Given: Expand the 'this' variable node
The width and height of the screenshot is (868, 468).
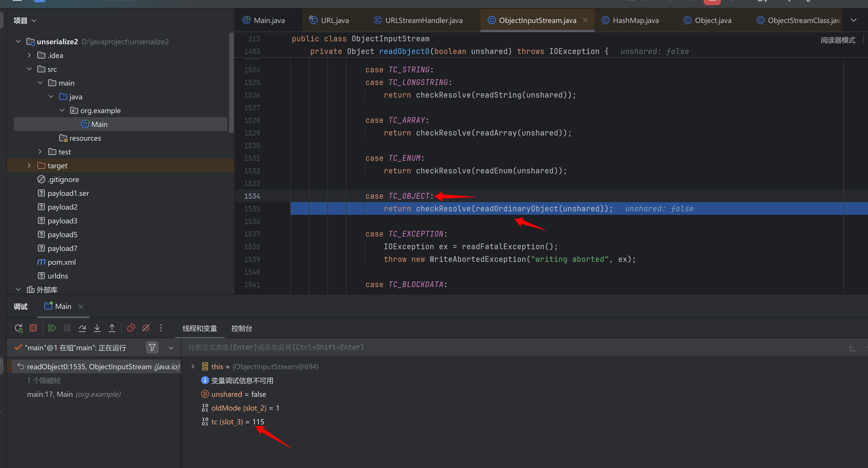Looking at the screenshot, I should point(193,366).
